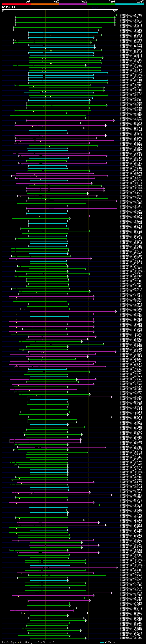
Task: Open hit UniRef100_C6T368
Action: [x=131, y=22]
